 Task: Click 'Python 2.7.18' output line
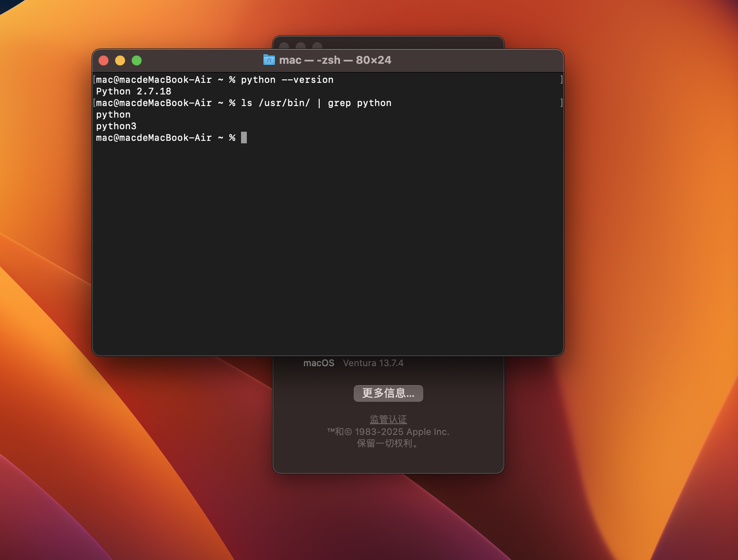pos(133,91)
